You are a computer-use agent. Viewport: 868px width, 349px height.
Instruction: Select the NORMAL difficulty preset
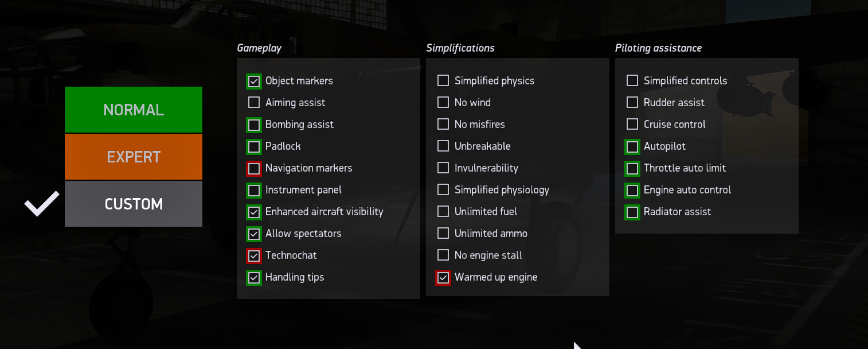pos(134,110)
